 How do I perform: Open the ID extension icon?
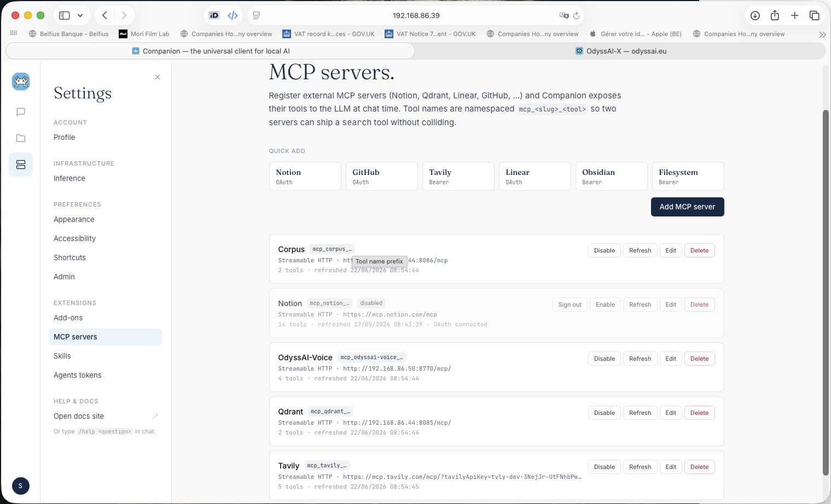coord(214,15)
